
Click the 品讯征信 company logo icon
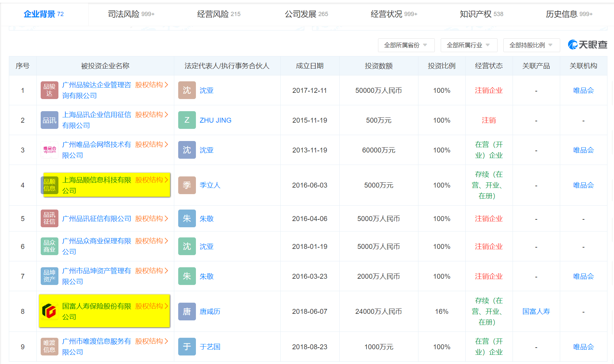click(50, 218)
